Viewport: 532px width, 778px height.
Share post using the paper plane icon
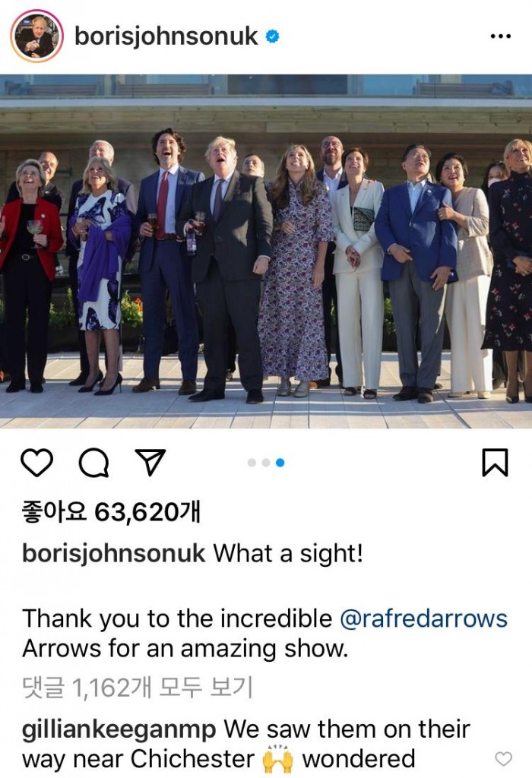point(150,463)
